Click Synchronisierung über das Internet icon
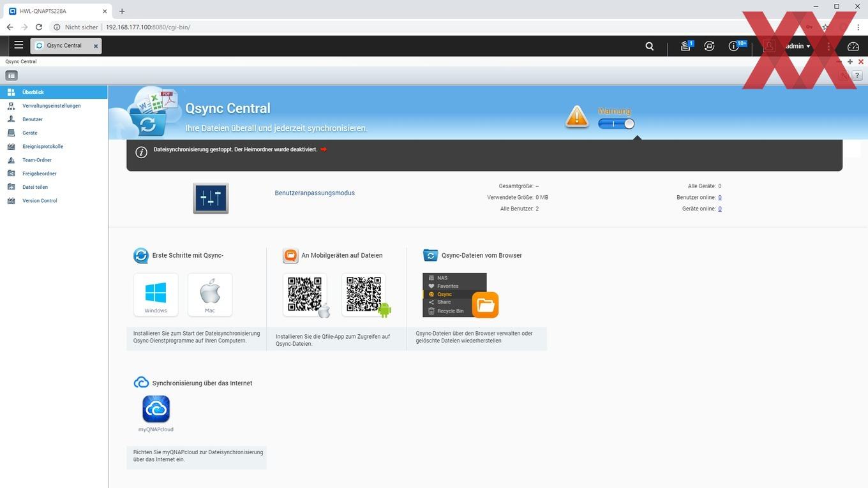 tap(141, 383)
